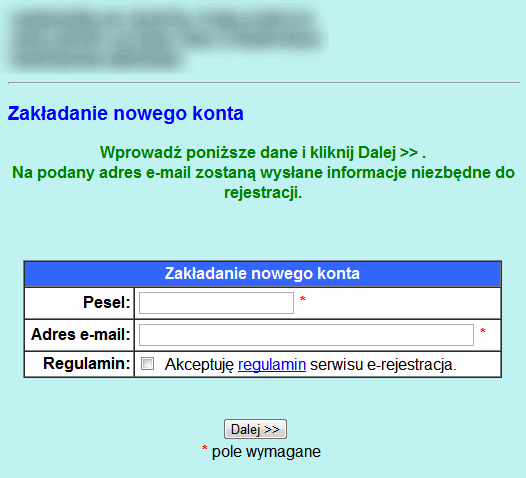Click the 'pole wymagane' note
This screenshot has height=478, width=526.
point(266,452)
